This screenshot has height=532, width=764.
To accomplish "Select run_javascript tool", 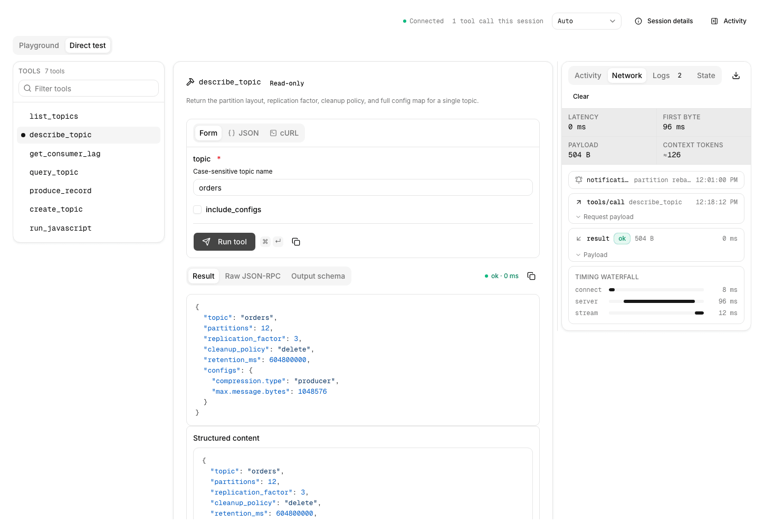I will tap(89, 228).
